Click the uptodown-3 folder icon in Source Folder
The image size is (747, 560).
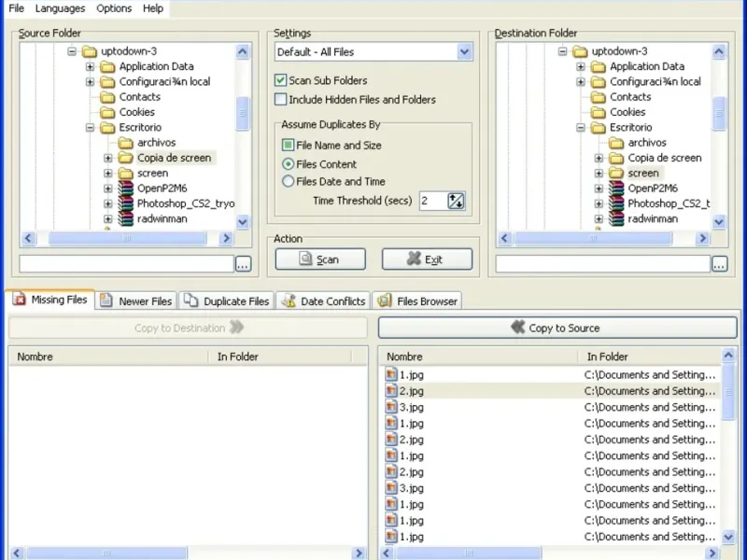(90, 51)
